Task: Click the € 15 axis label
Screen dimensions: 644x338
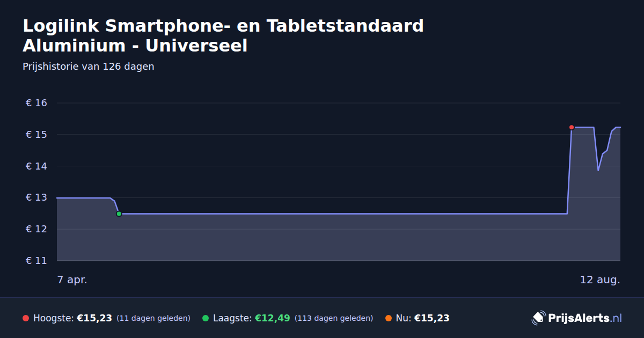Action: pyautogui.click(x=36, y=135)
